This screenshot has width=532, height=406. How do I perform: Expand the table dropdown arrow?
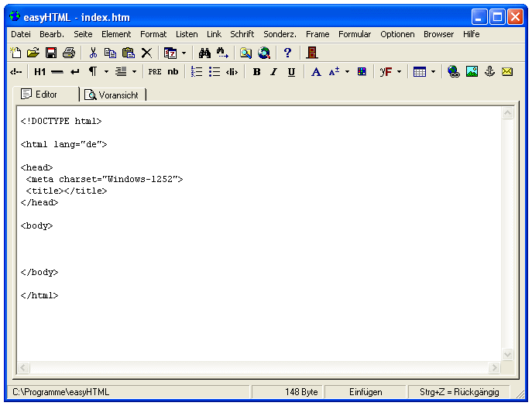[x=434, y=72]
